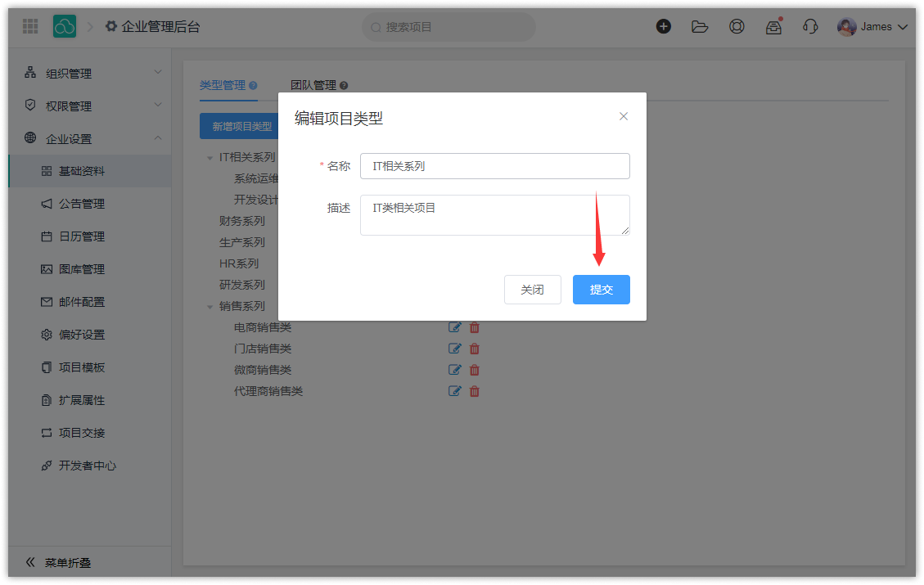
Task: Click delete icon for 代理商销售类
Action: [475, 391]
